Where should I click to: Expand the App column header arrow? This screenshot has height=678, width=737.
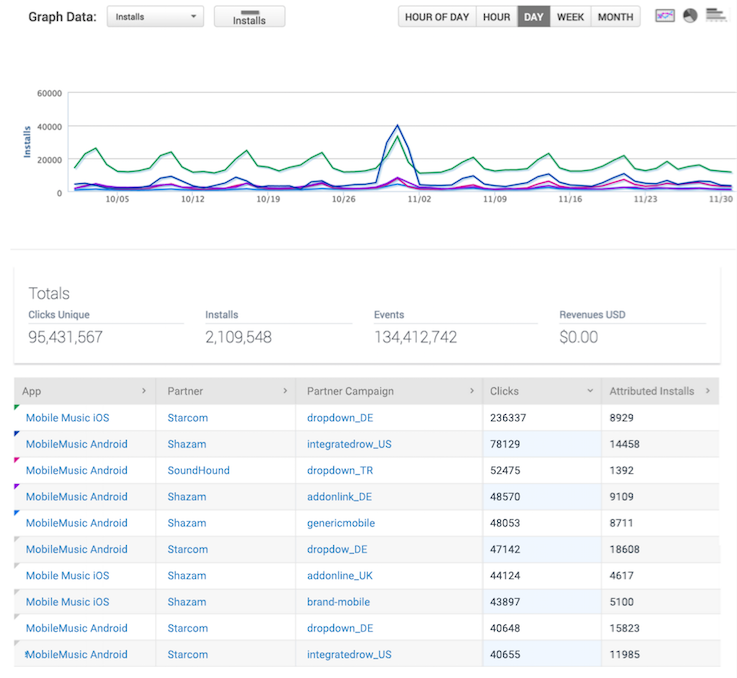point(144,391)
